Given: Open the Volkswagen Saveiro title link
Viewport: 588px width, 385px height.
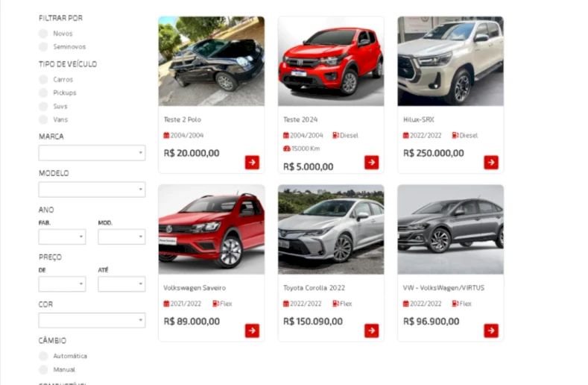Looking at the screenshot, I should [x=195, y=288].
